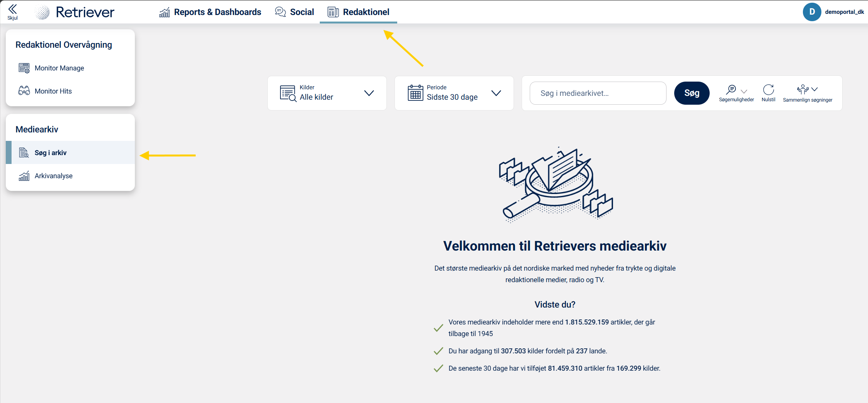Focus the Søg i mediearkivet search field

tap(598, 93)
